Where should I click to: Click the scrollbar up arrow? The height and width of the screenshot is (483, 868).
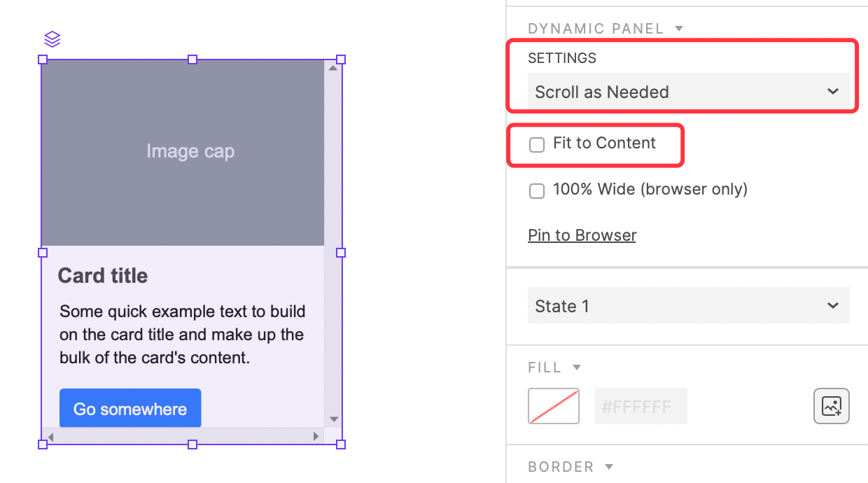pyautogui.click(x=333, y=68)
